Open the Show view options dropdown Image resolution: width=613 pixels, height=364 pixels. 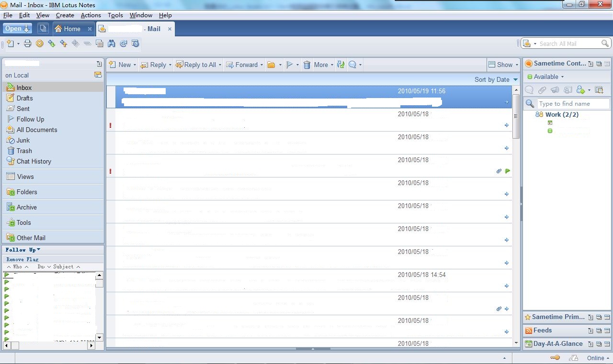coord(504,65)
